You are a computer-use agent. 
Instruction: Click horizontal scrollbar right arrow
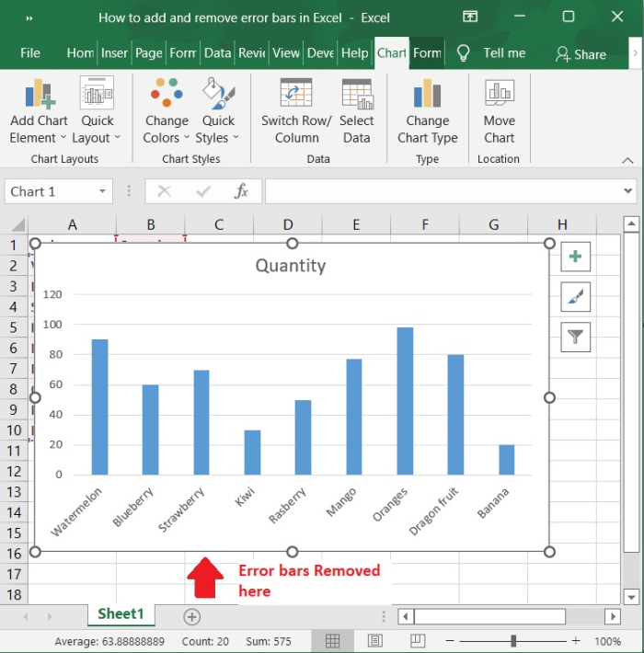[x=613, y=616]
